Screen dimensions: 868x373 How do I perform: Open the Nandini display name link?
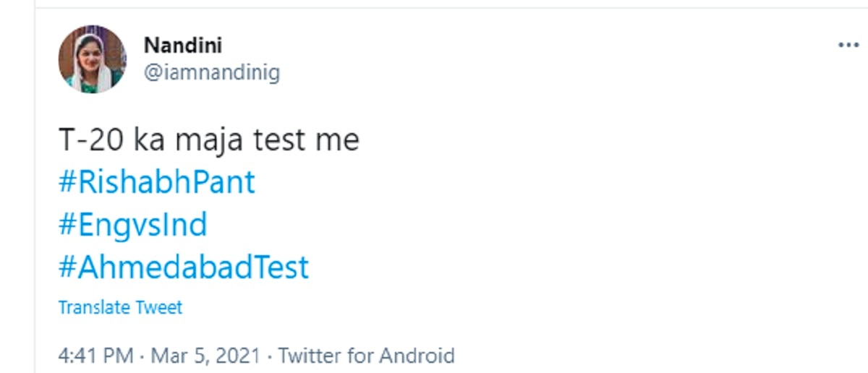tap(183, 45)
